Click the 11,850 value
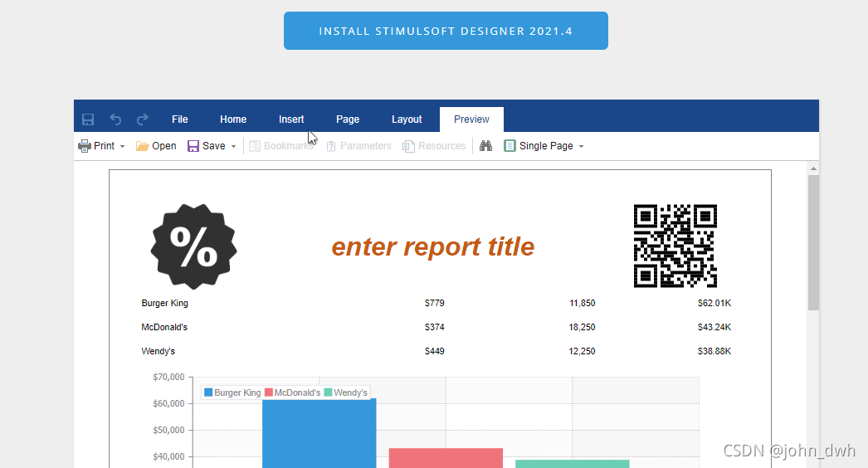 coord(583,303)
